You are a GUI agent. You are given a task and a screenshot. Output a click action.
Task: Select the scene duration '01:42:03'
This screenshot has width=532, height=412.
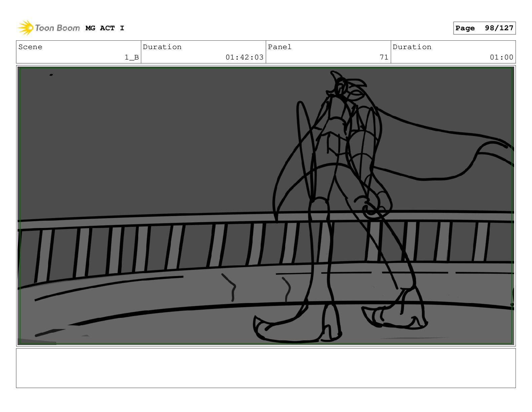(x=244, y=58)
